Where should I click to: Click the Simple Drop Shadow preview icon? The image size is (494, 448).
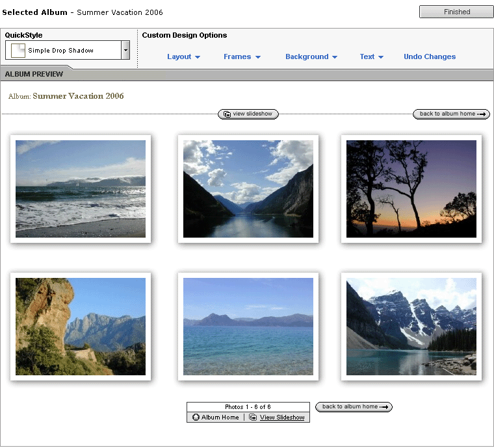[18, 51]
